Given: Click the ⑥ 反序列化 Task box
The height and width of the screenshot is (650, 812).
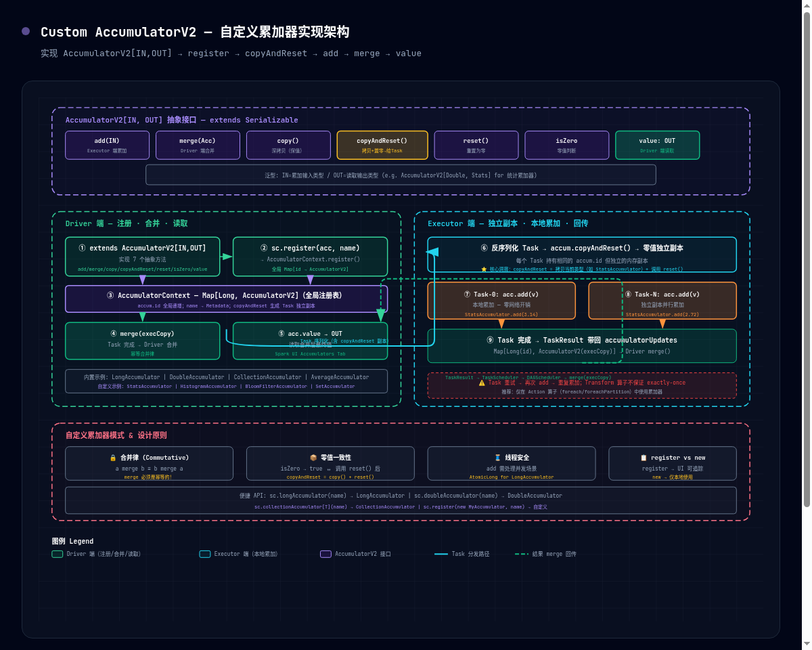Looking at the screenshot, I should point(582,255).
